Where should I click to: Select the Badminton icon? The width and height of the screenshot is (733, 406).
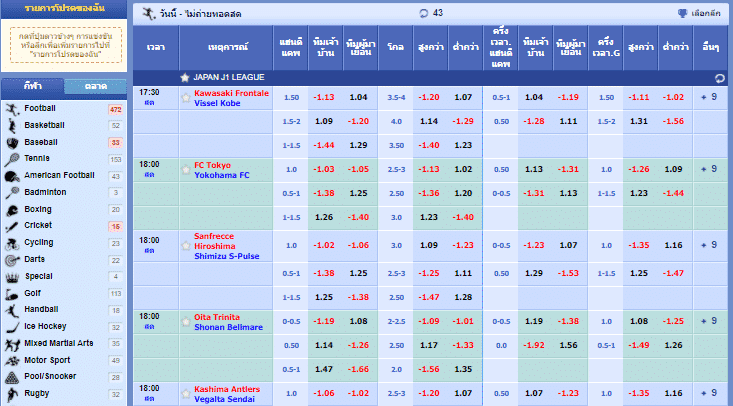click(12, 193)
